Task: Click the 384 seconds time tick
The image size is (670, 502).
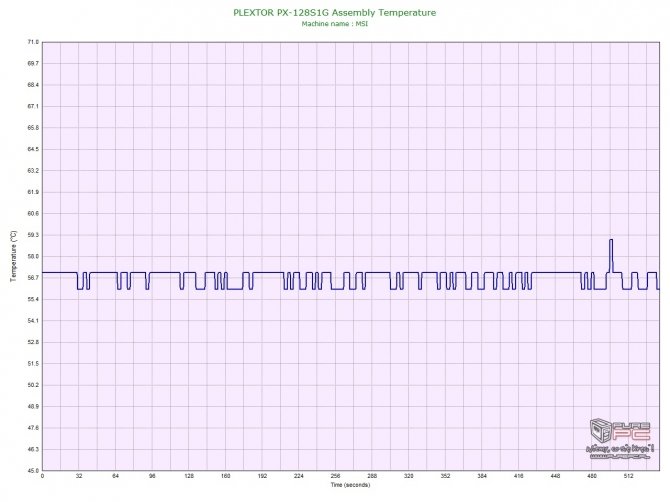Action: click(482, 476)
